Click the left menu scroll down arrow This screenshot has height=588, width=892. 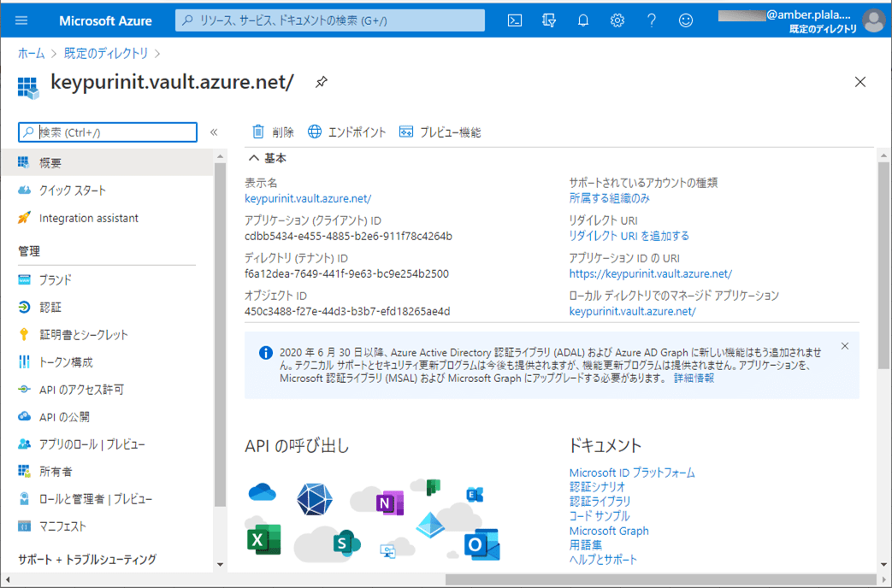(220, 565)
